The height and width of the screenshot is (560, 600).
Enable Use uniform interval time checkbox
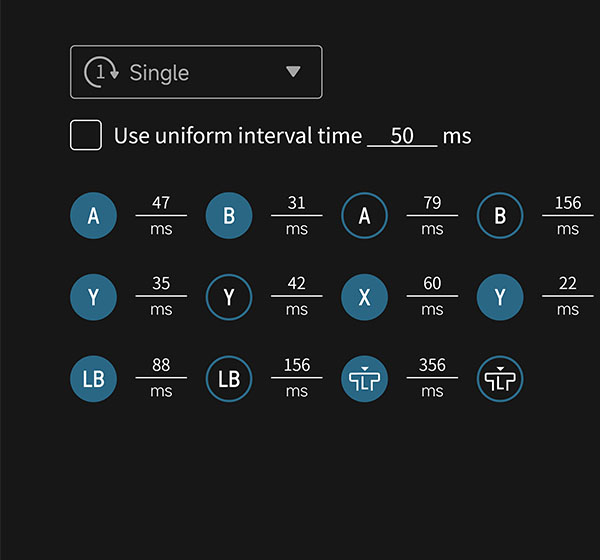click(x=86, y=135)
